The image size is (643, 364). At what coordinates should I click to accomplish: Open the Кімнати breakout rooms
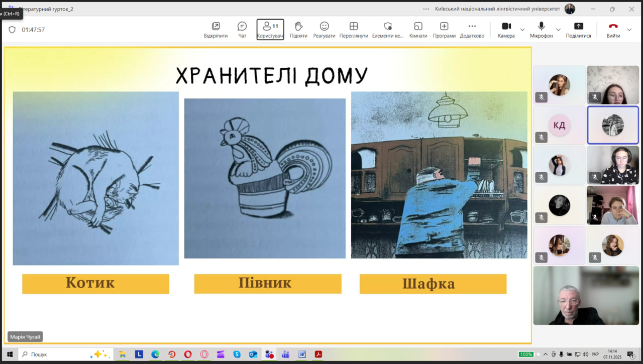point(418,29)
